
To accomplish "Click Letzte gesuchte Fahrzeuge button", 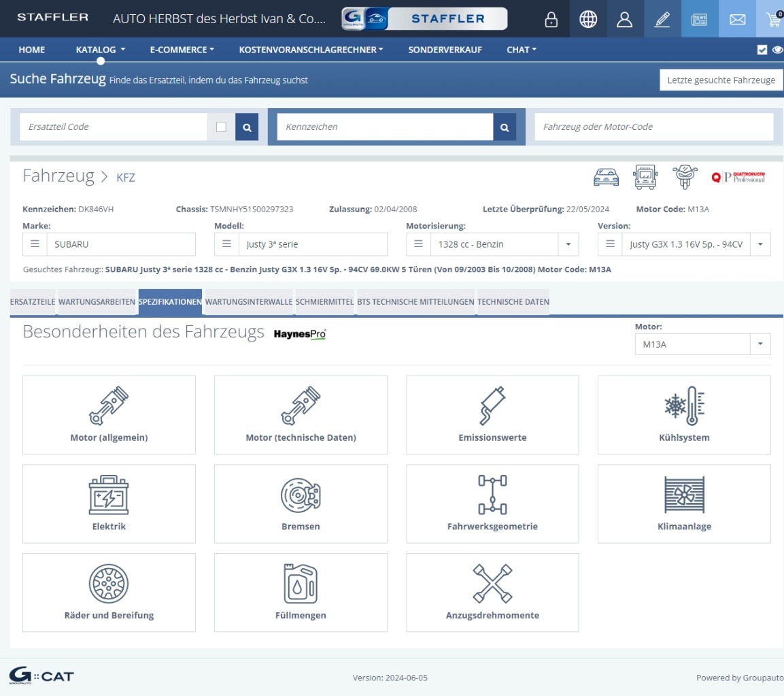I will 721,80.
